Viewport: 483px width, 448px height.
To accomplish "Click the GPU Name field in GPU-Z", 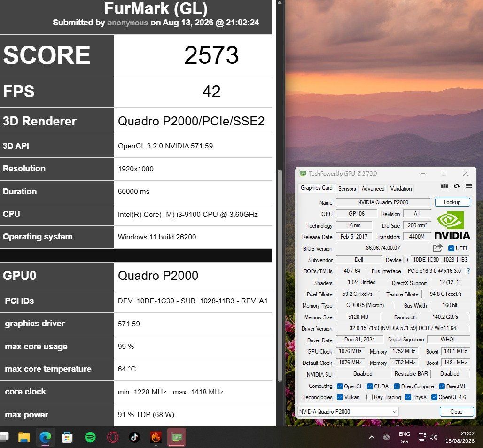I will click(x=382, y=202).
